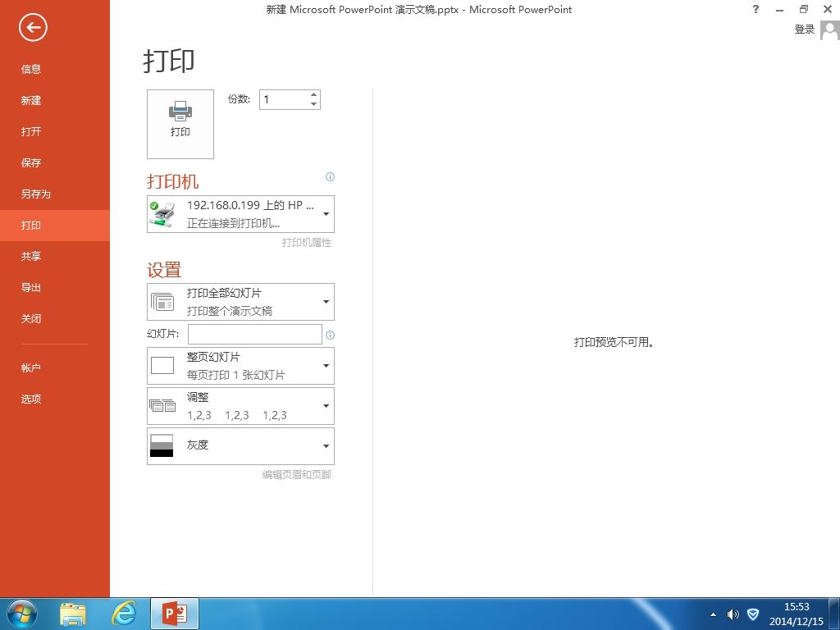Viewport: 840px width, 630px height.
Task: Open 整页幻灯片 layout dropdown
Action: (x=240, y=366)
